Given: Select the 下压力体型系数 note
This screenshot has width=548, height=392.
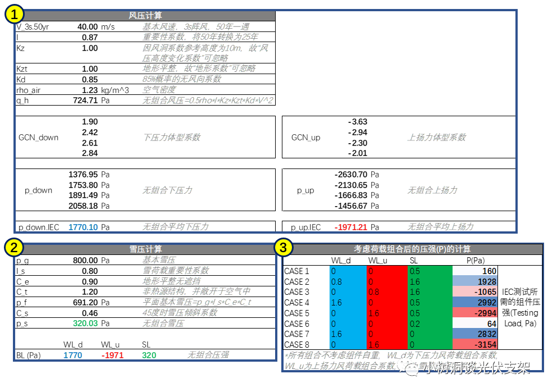Looking at the screenshot, I should [x=172, y=138].
